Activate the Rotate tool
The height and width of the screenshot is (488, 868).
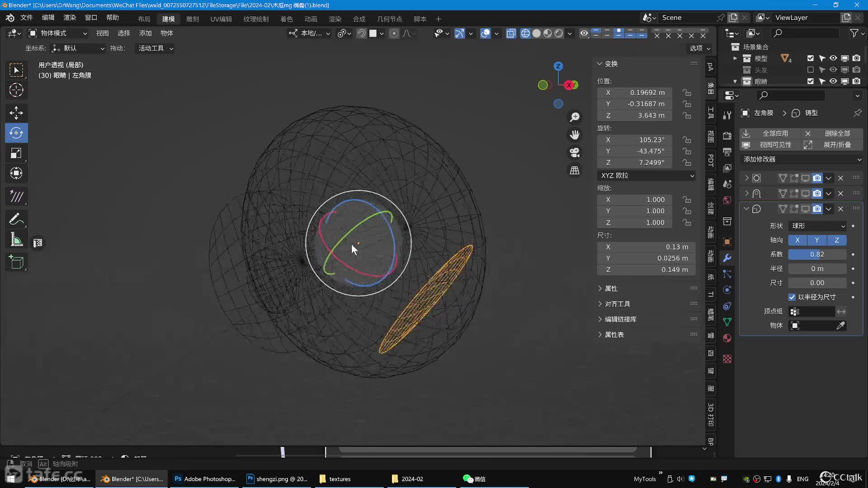pos(16,133)
